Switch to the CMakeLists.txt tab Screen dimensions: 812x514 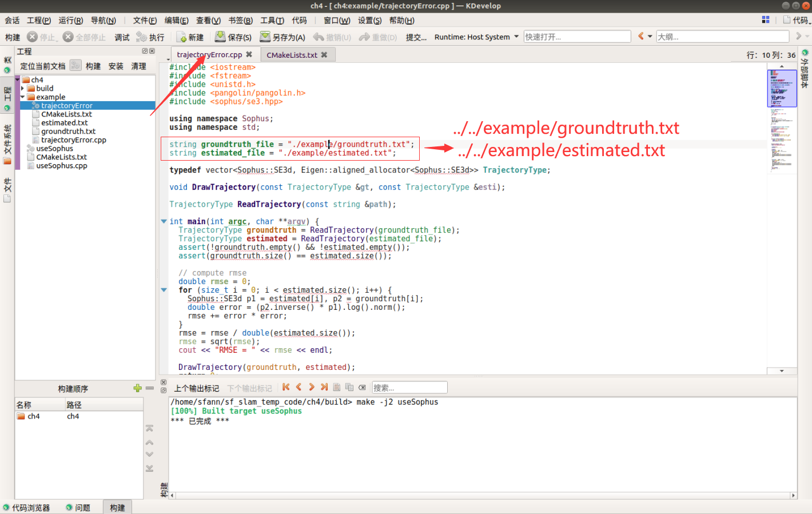click(293, 55)
